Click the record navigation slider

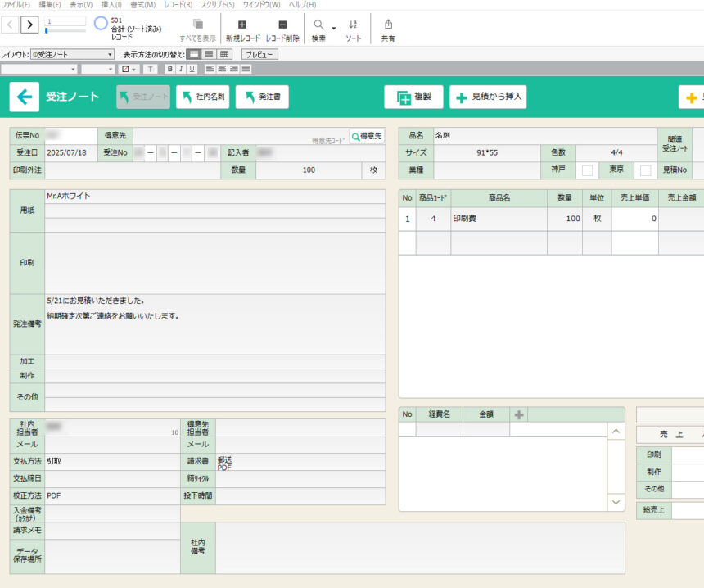click(x=65, y=30)
